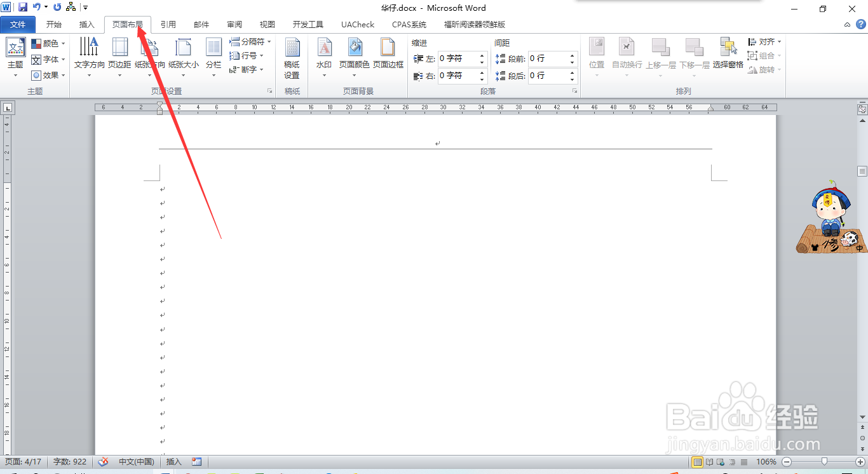The image size is (868, 474).
Task: Click the zoom slider handle
Action: tap(825, 462)
